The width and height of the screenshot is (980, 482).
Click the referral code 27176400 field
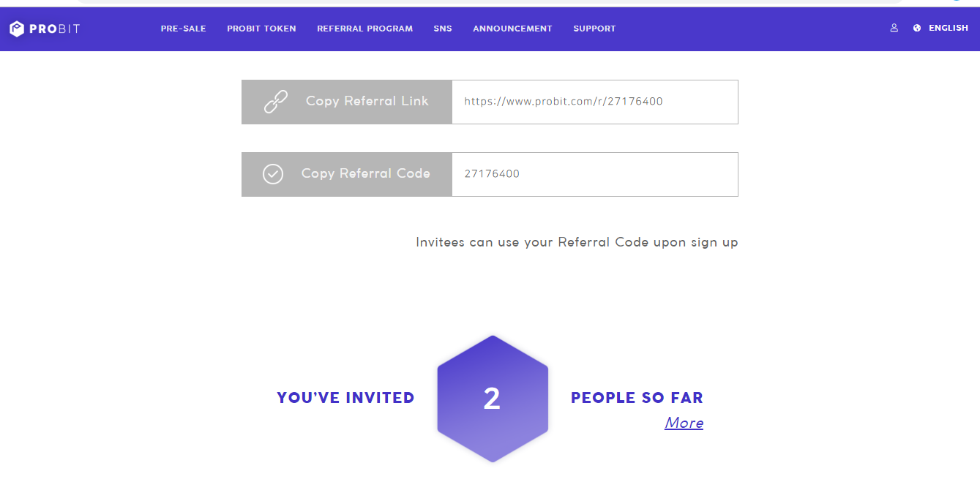pos(595,174)
